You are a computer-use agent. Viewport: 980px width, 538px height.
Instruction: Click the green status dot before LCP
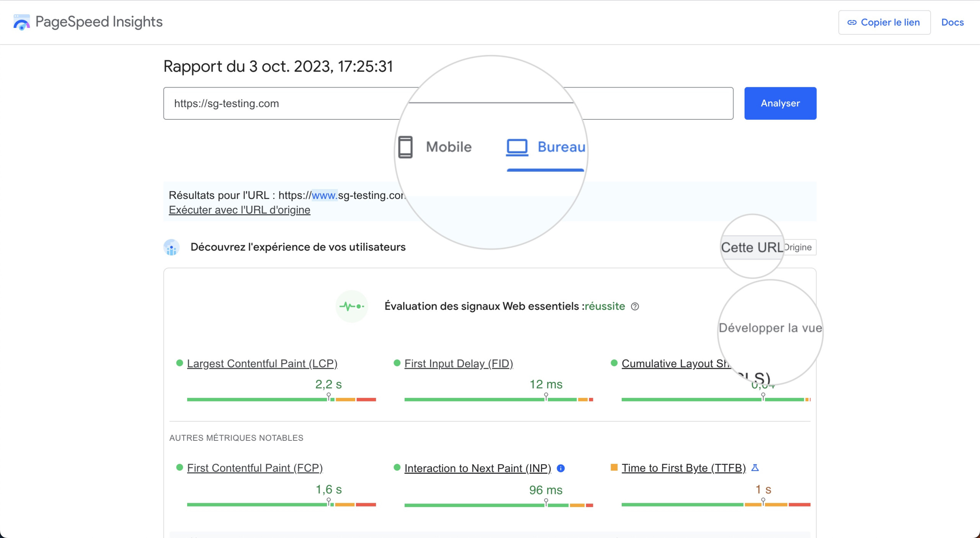click(x=180, y=363)
